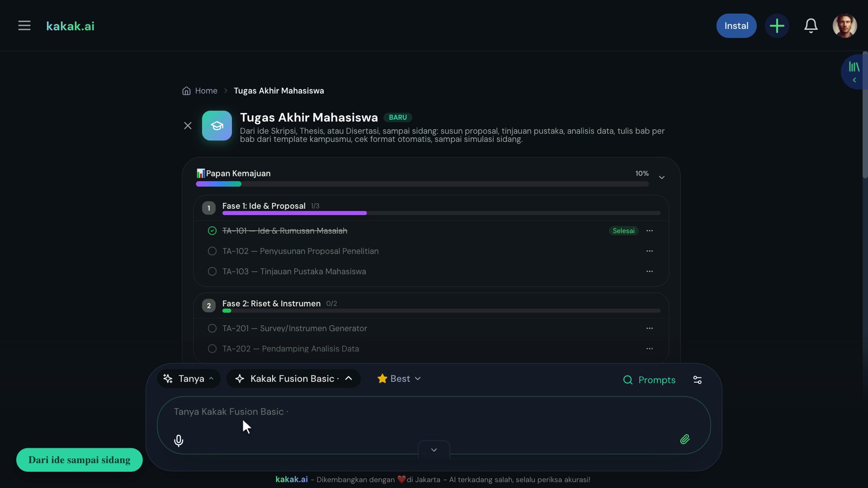The image size is (868, 488).
Task: Attach a file with paperclip icon
Action: (685, 439)
